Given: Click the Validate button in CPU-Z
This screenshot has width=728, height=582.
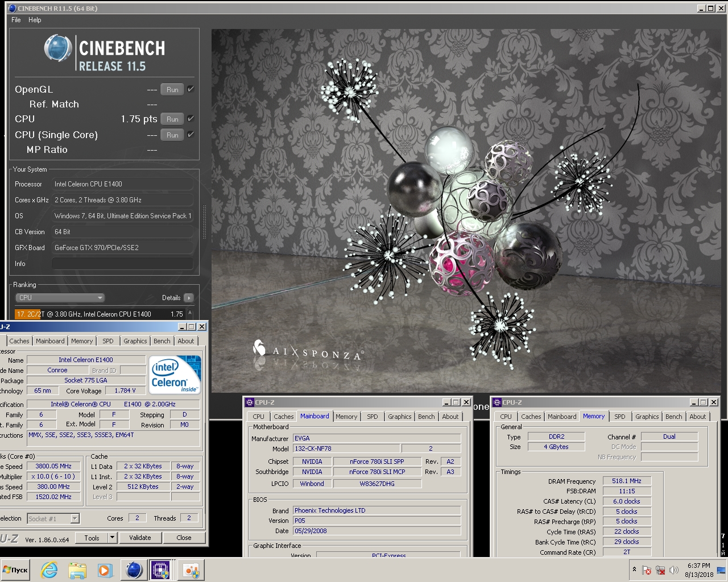Looking at the screenshot, I should (x=140, y=538).
